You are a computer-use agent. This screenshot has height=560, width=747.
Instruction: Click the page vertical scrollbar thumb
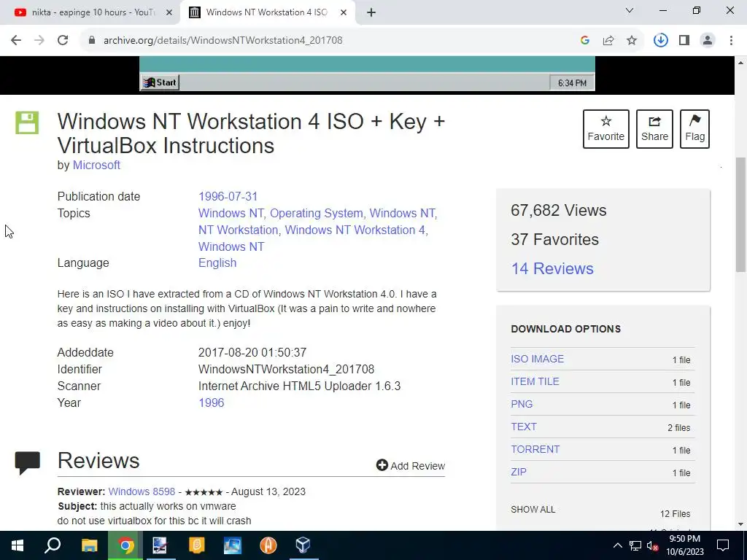(741, 214)
